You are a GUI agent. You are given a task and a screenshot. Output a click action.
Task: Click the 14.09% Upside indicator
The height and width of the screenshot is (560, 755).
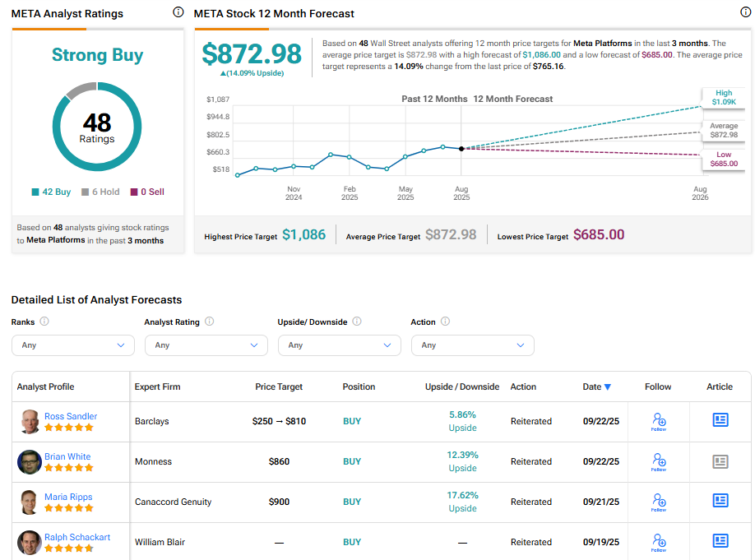point(252,73)
